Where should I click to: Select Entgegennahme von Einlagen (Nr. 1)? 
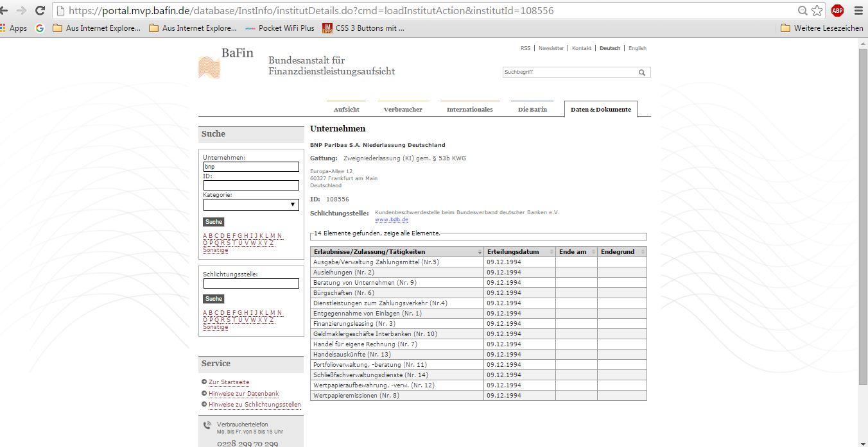pyautogui.click(x=478, y=314)
